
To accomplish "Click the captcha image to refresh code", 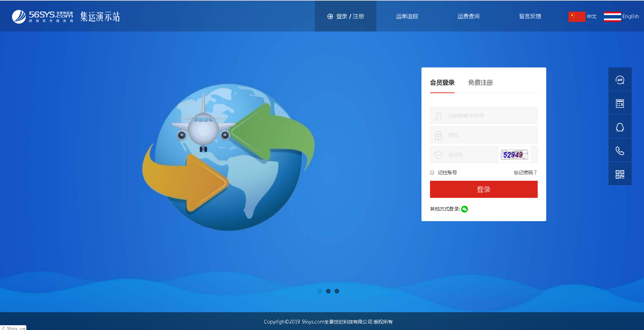I will click(x=514, y=154).
